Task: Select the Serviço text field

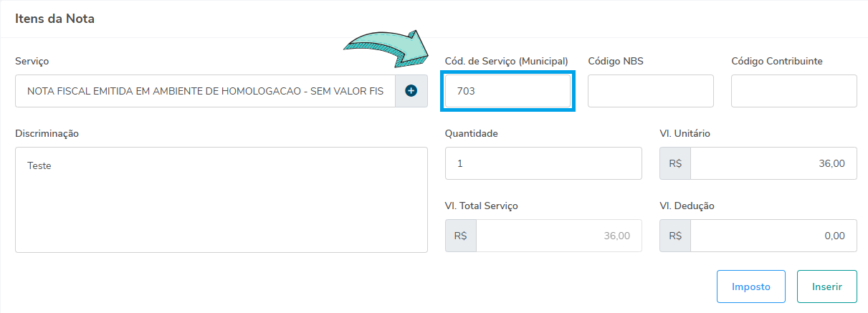Action: [x=205, y=91]
